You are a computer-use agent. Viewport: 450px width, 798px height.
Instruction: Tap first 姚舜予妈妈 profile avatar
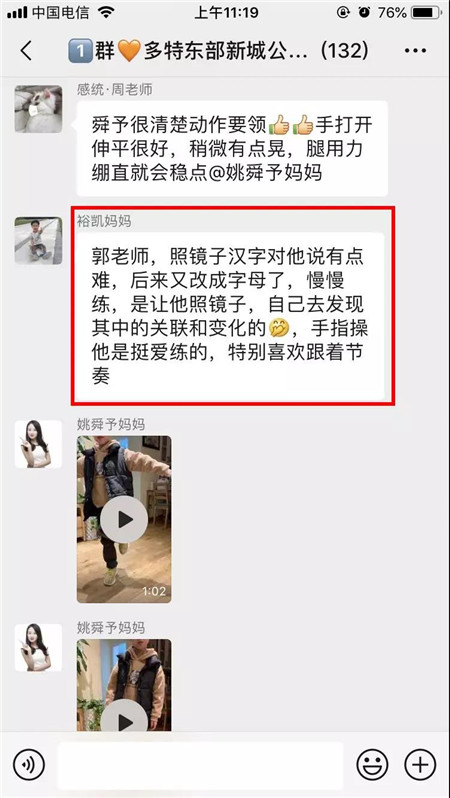pyautogui.click(x=38, y=444)
